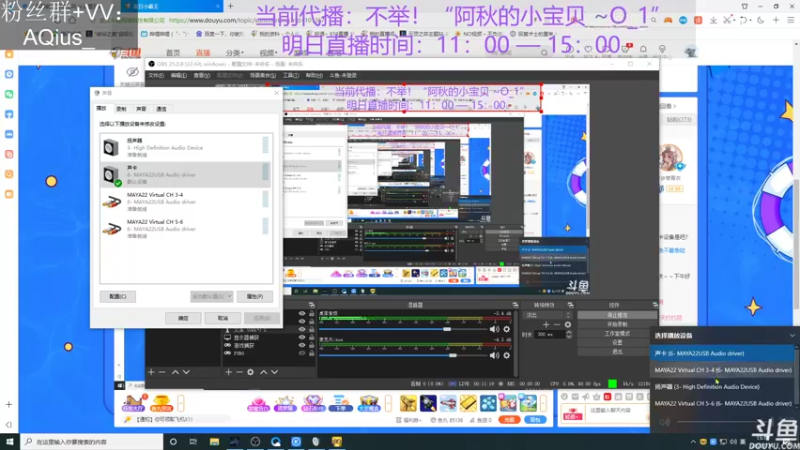800x450 pixels.
Task: Click the Windows taskbar search box
Action: 92,441
